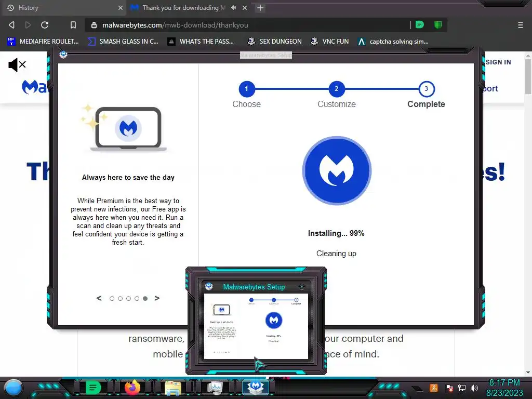Click the laptop illustration in installer

(x=128, y=128)
